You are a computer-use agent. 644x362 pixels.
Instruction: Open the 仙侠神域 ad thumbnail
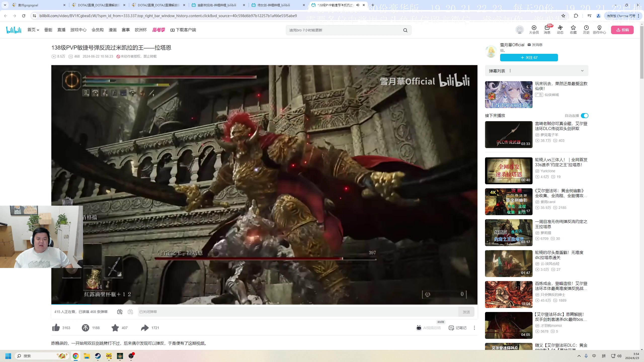point(509,95)
